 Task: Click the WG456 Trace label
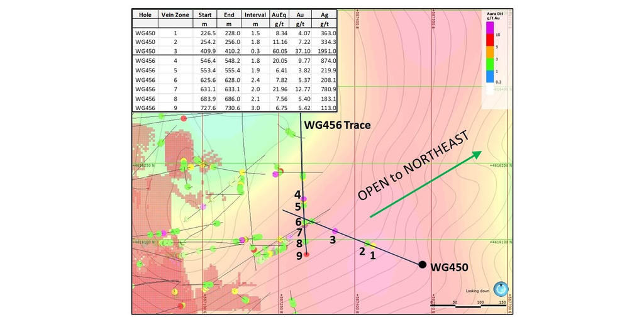(338, 125)
